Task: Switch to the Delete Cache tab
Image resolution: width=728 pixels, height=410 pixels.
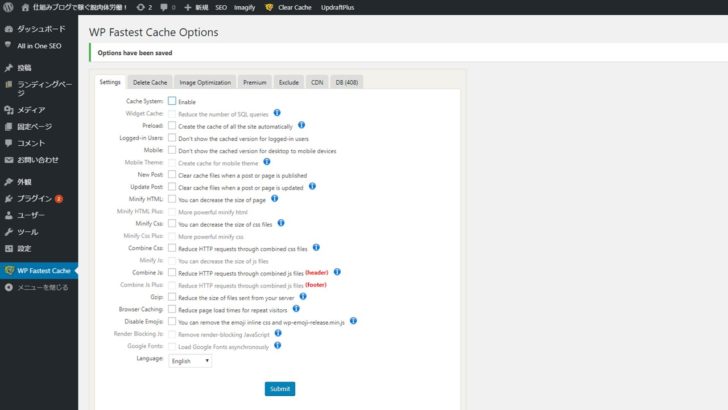Action: (x=150, y=82)
